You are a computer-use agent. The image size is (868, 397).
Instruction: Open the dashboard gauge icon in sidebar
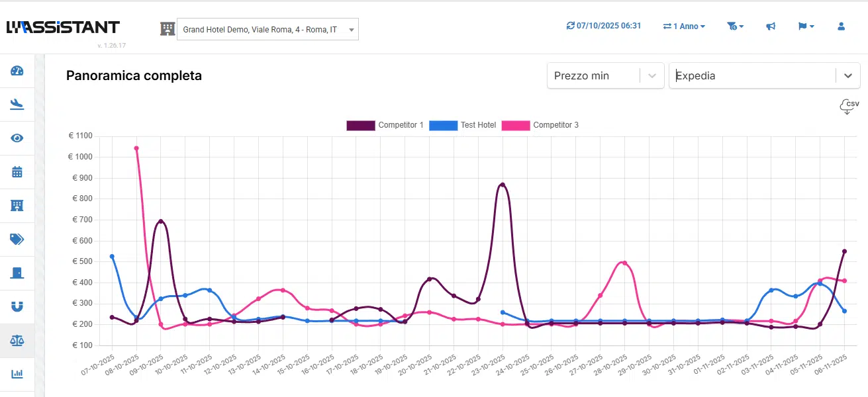pyautogui.click(x=17, y=71)
